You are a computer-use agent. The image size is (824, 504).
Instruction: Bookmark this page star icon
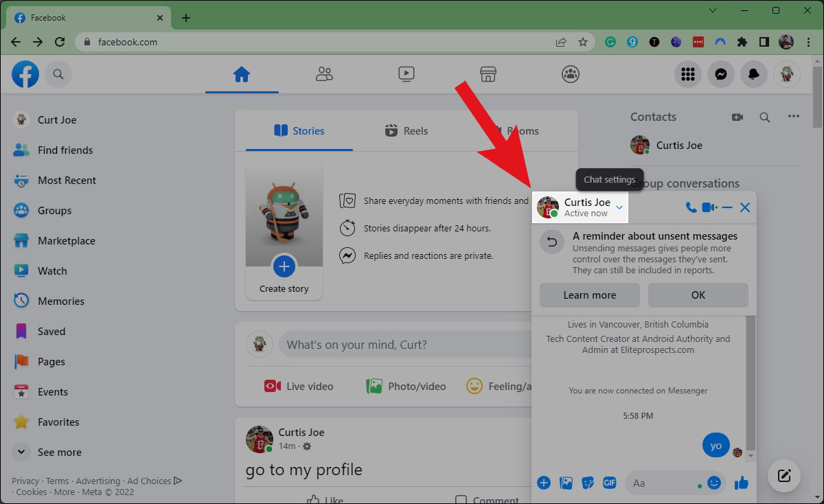pyautogui.click(x=583, y=42)
